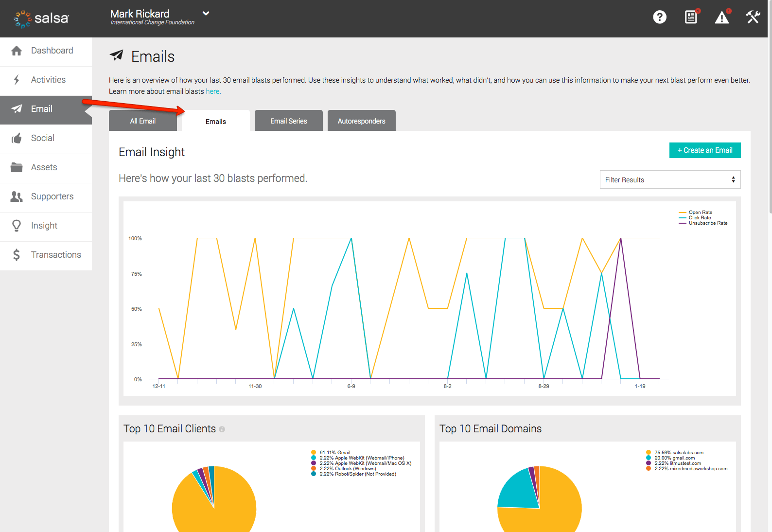Toggle Click Rate series in chart legend
Viewport: 772px width, 532px height.
pos(695,218)
